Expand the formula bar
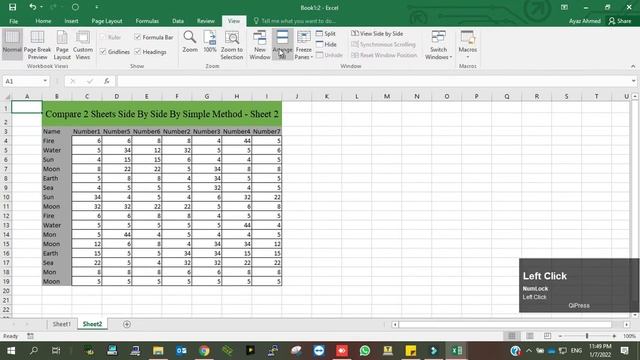 tap(633, 81)
